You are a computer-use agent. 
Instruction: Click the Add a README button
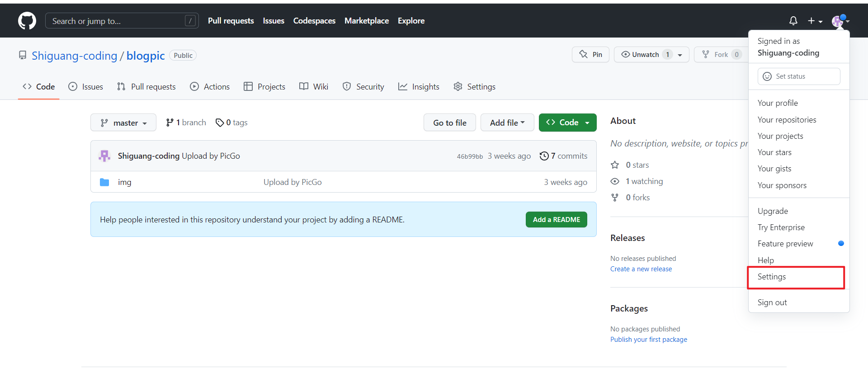point(557,220)
